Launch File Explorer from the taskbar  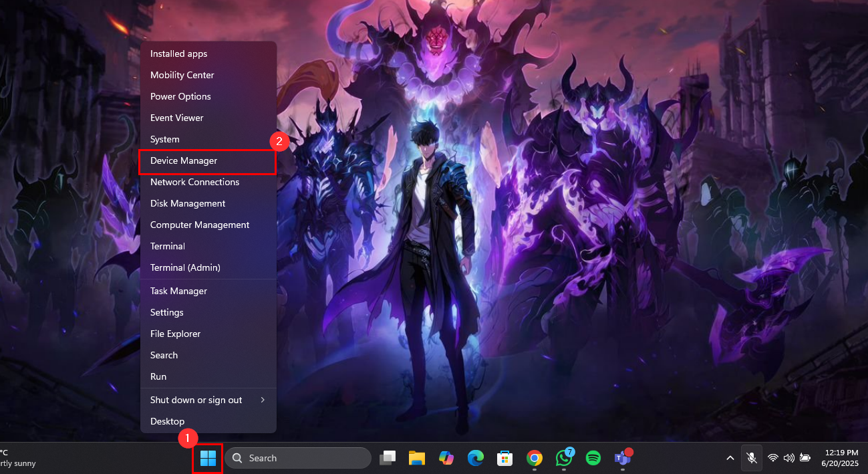click(417, 458)
